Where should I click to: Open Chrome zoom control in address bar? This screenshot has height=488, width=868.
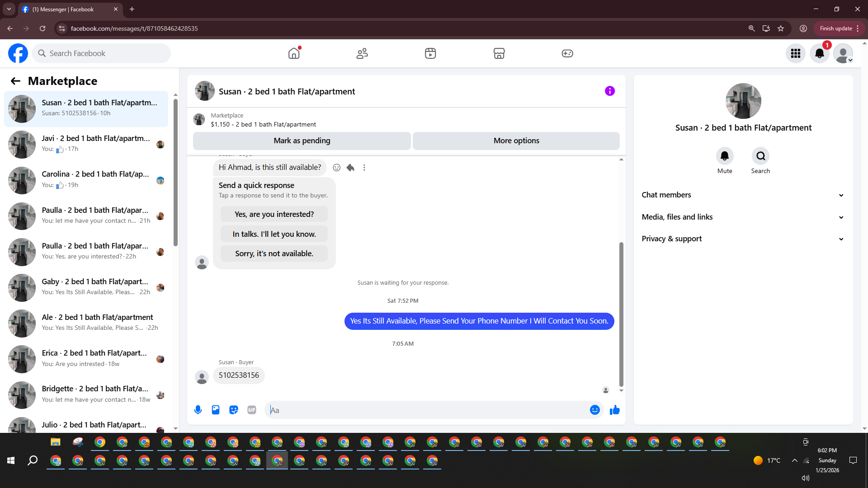751,28
